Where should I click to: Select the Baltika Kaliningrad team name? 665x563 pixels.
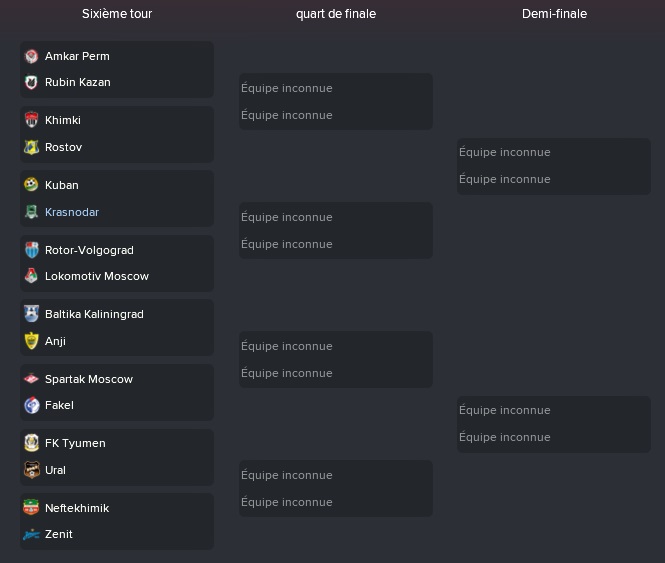[x=94, y=314]
